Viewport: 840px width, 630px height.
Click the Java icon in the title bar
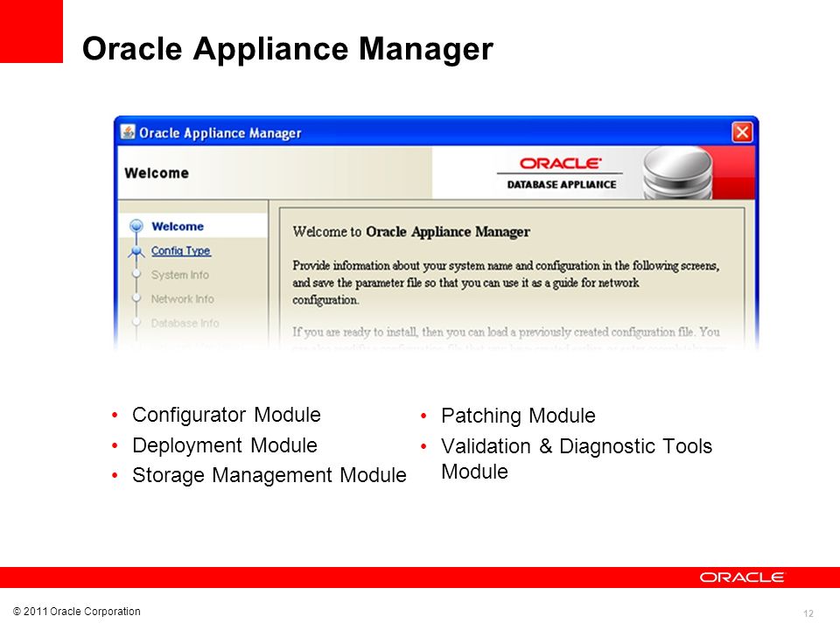pos(128,132)
